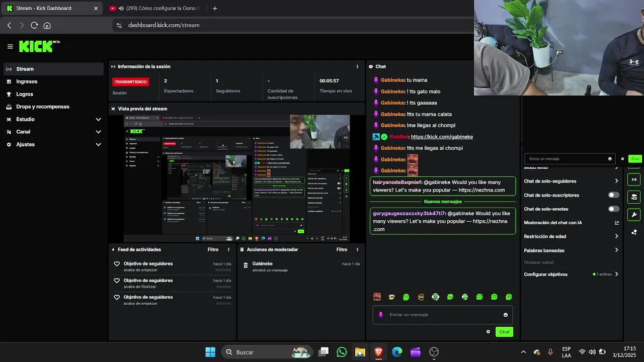
Task: Open Brave browser from the taskbar
Action: [378, 352]
